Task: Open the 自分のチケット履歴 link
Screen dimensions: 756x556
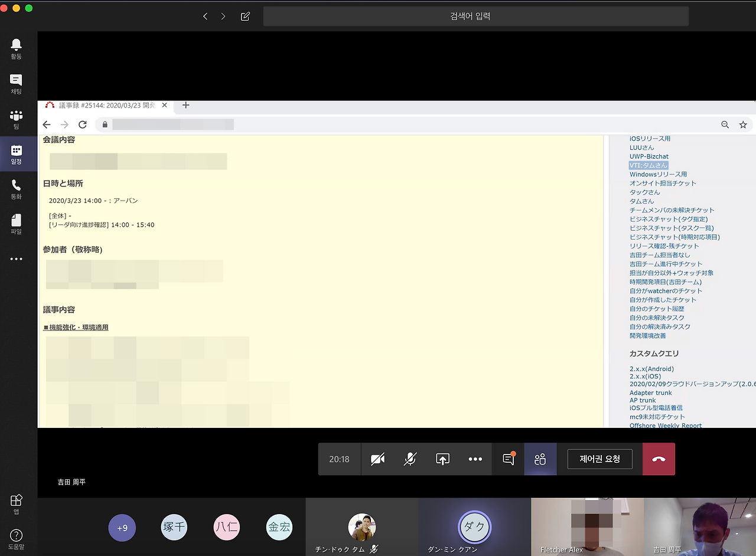Action: (x=657, y=309)
